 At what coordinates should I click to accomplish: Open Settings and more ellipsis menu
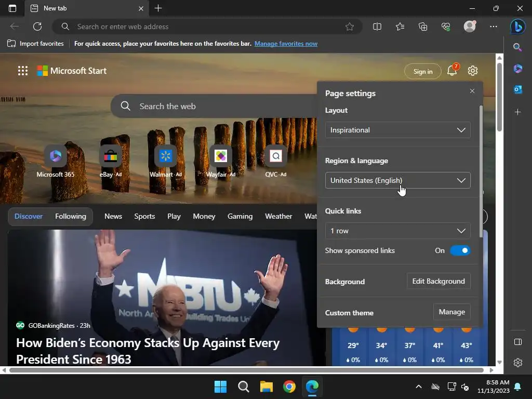[x=494, y=26]
